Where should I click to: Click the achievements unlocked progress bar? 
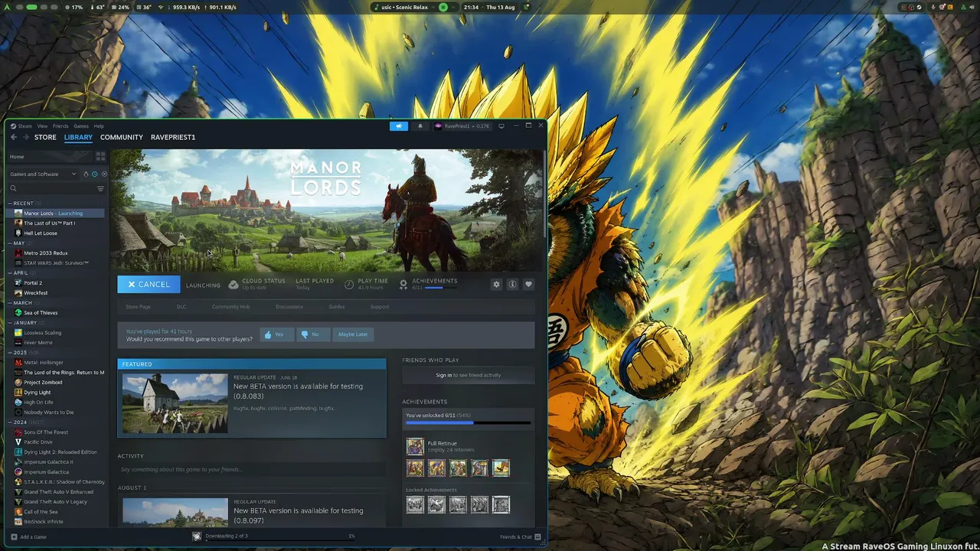(x=468, y=422)
